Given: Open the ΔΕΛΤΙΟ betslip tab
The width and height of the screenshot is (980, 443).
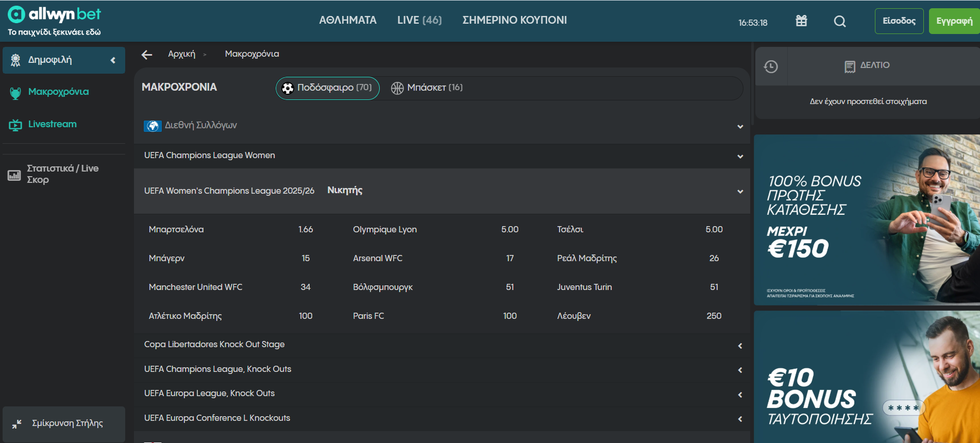Looking at the screenshot, I should pos(868,66).
